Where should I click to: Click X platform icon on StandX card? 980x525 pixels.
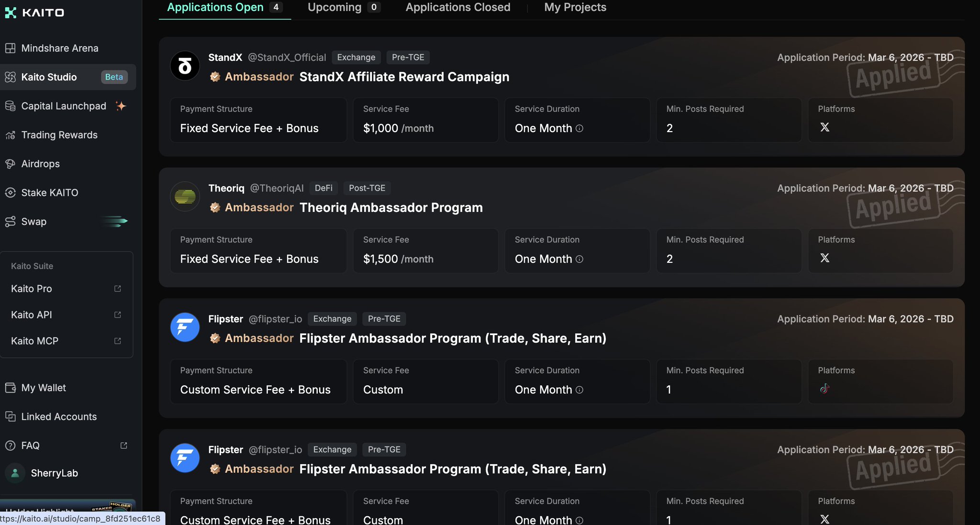pyautogui.click(x=824, y=127)
